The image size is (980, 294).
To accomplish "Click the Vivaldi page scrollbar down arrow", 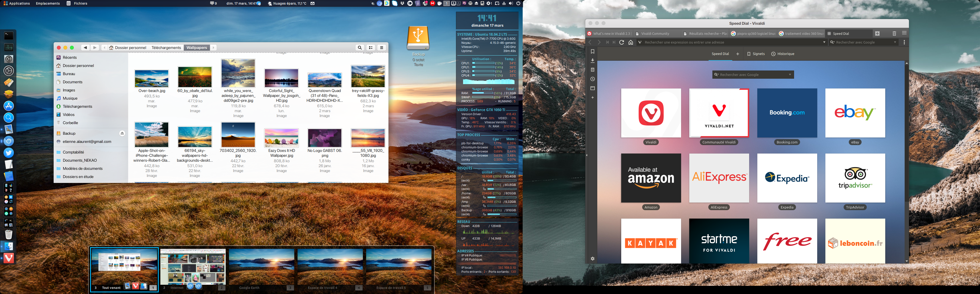I will click(906, 261).
